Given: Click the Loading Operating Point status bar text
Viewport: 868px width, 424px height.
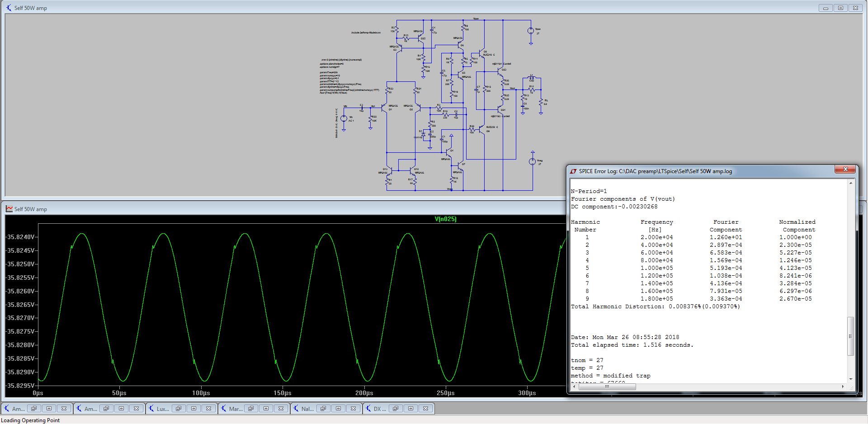Looking at the screenshot, I should pyautogui.click(x=30, y=420).
